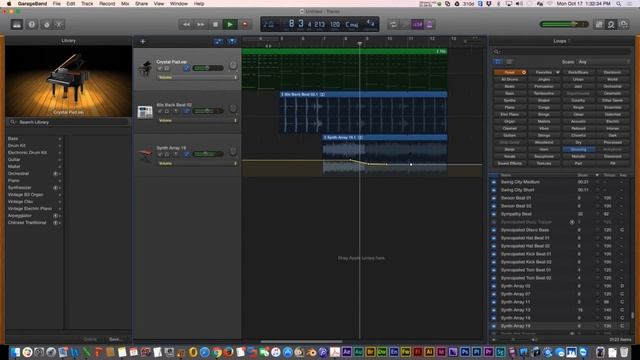Open the Media Browser button in toolbar
Viewport: 640px width, 360px height.
(x=624, y=24)
